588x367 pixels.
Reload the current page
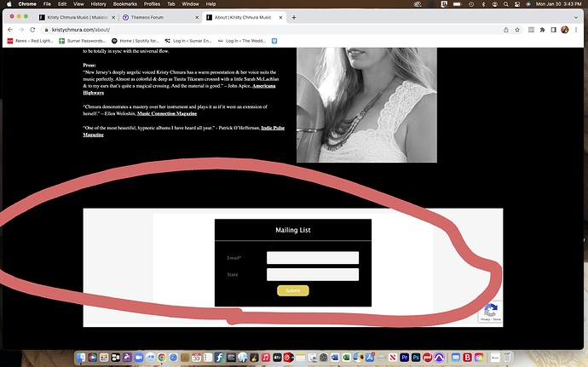click(33, 29)
